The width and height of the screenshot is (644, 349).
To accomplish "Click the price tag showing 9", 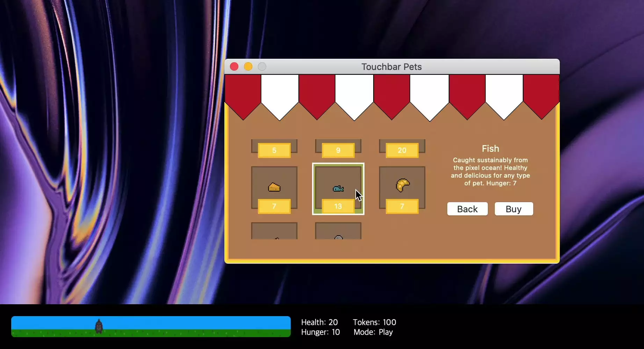I will (338, 150).
